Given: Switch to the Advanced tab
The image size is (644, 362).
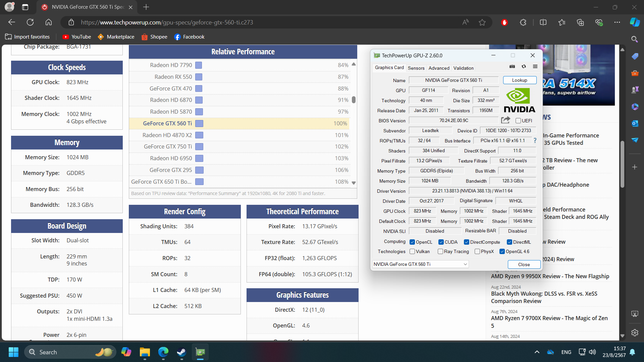Looking at the screenshot, I should pyautogui.click(x=439, y=68).
